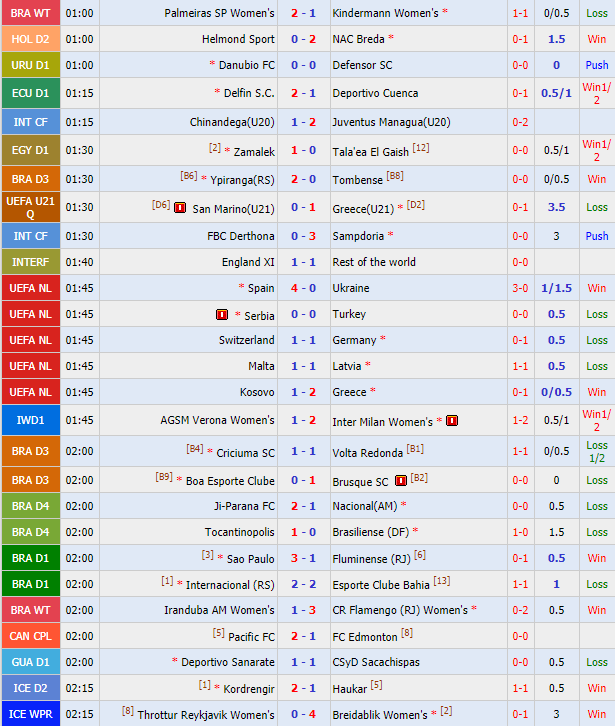
Task: Click Deportivo Cuenca team name
Action: [375, 94]
